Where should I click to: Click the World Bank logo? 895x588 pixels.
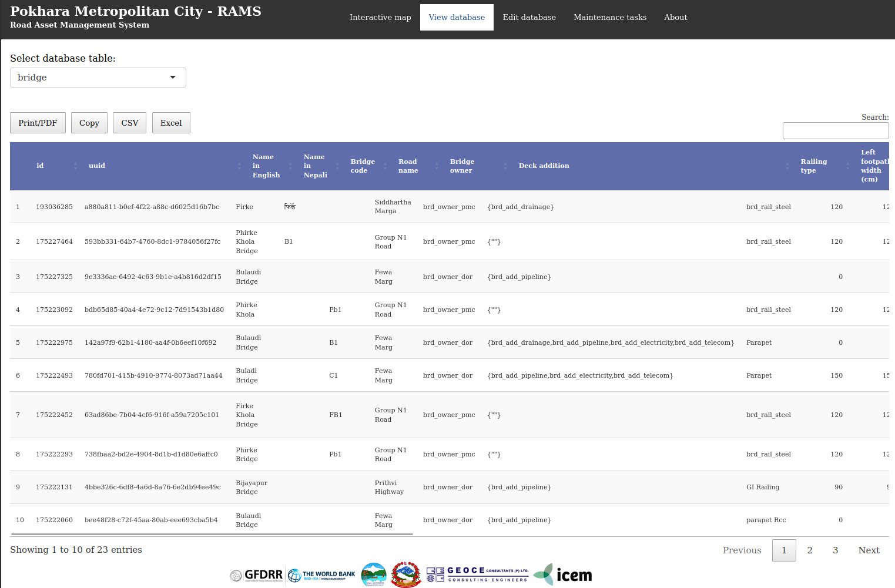coord(322,575)
